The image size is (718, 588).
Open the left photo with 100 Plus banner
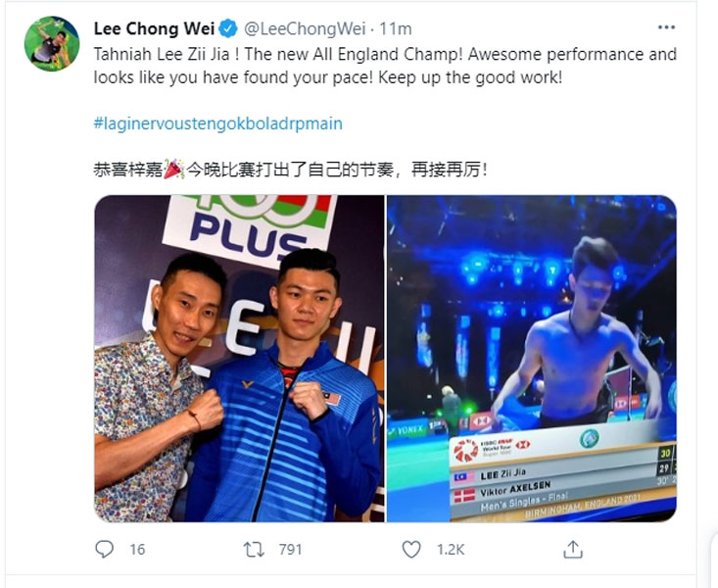pyautogui.click(x=239, y=359)
